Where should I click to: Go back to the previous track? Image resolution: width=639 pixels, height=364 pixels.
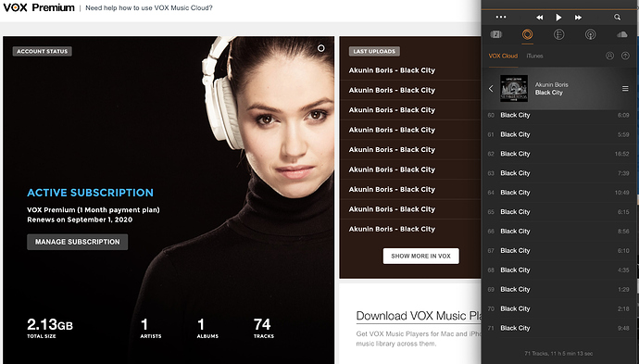540,18
